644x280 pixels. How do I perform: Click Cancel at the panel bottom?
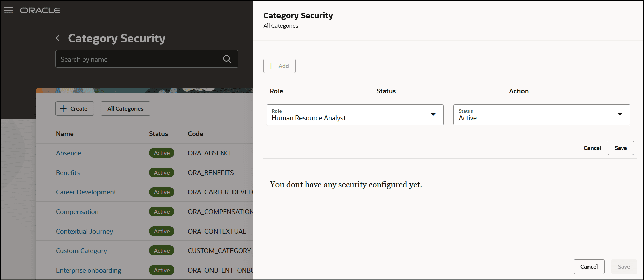point(589,267)
